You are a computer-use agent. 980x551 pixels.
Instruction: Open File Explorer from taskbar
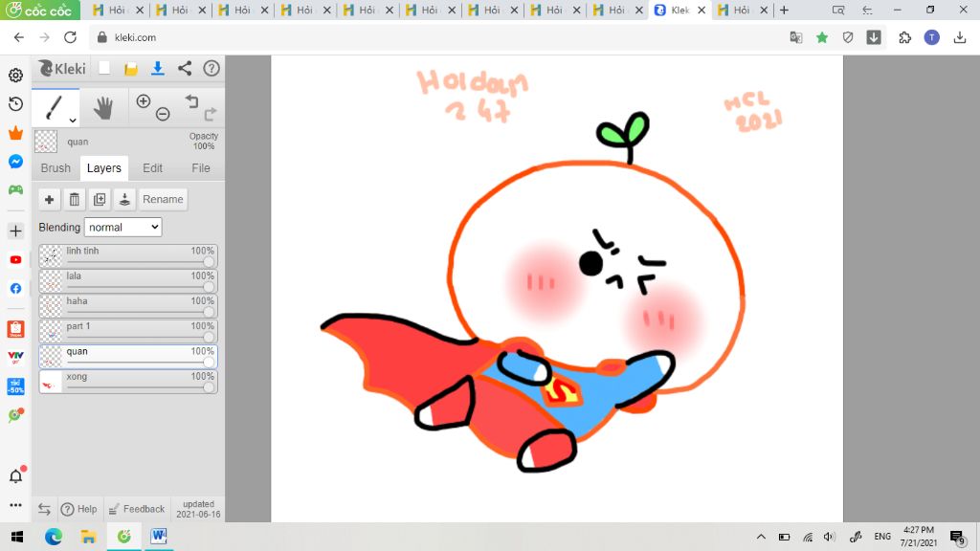pyautogui.click(x=88, y=537)
